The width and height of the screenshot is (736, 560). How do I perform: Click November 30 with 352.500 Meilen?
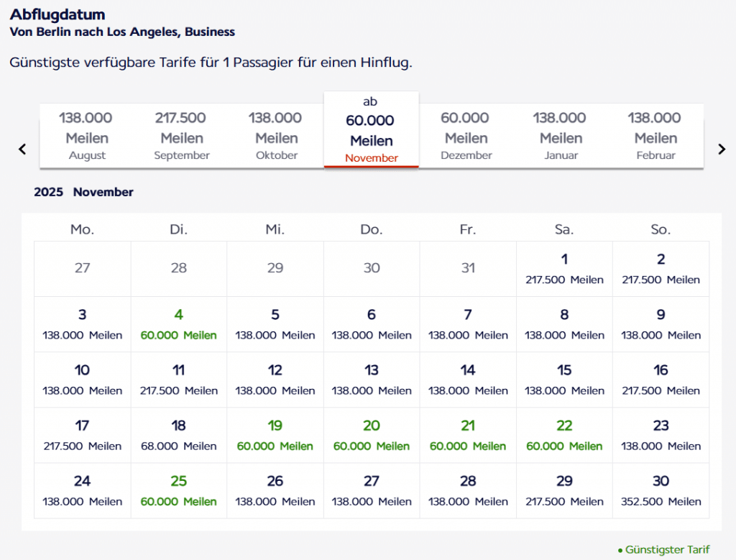[x=661, y=490]
